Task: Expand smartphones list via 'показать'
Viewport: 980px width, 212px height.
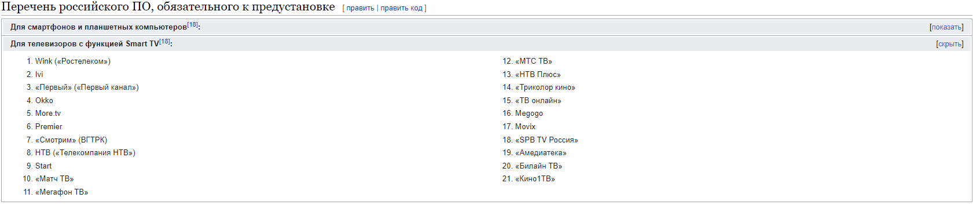Action: coord(946,27)
